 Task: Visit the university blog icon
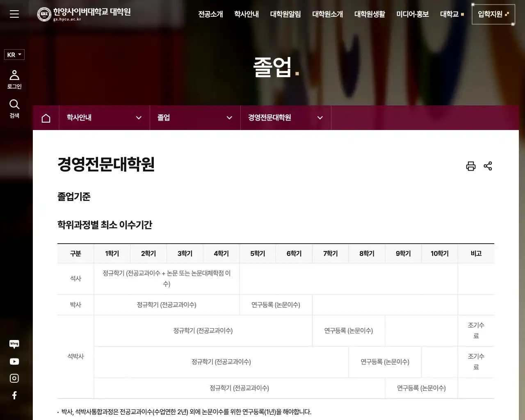(x=14, y=344)
